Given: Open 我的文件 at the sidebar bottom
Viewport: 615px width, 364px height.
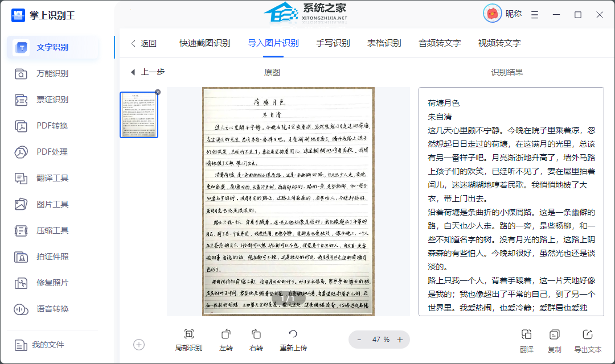Looking at the screenshot, I should 39,345.
